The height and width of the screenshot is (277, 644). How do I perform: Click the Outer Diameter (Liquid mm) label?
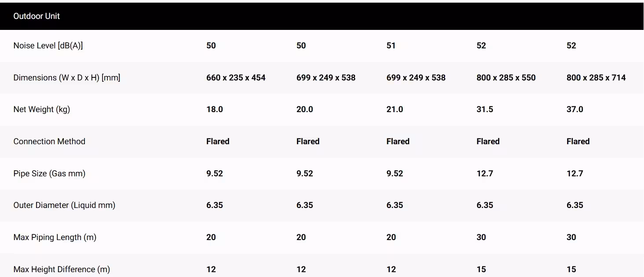click(x=64, y=205)
